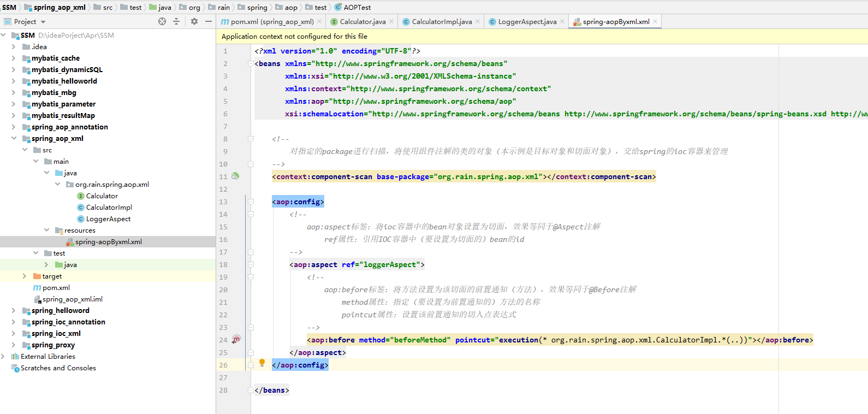Click the method gutter icon on line 24
This screenshot has width=868, height=414.
coord(236,339)
